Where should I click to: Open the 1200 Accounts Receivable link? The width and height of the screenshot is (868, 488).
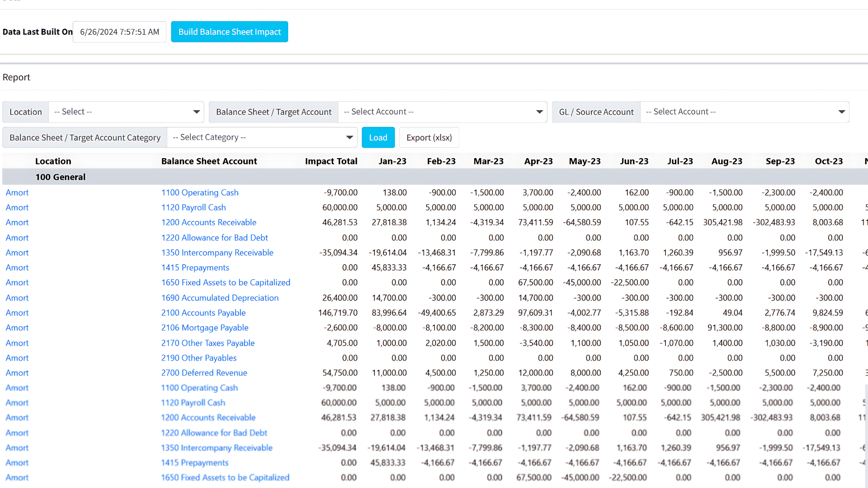[209, 222]
